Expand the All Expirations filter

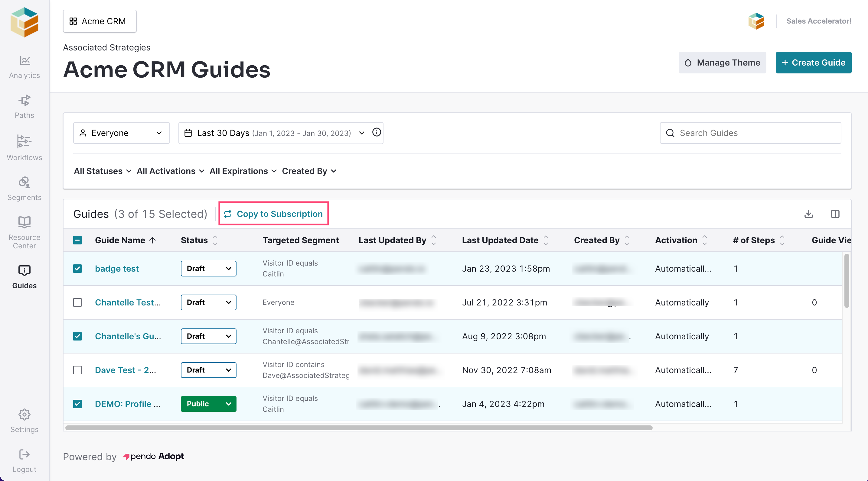(243, 171)
